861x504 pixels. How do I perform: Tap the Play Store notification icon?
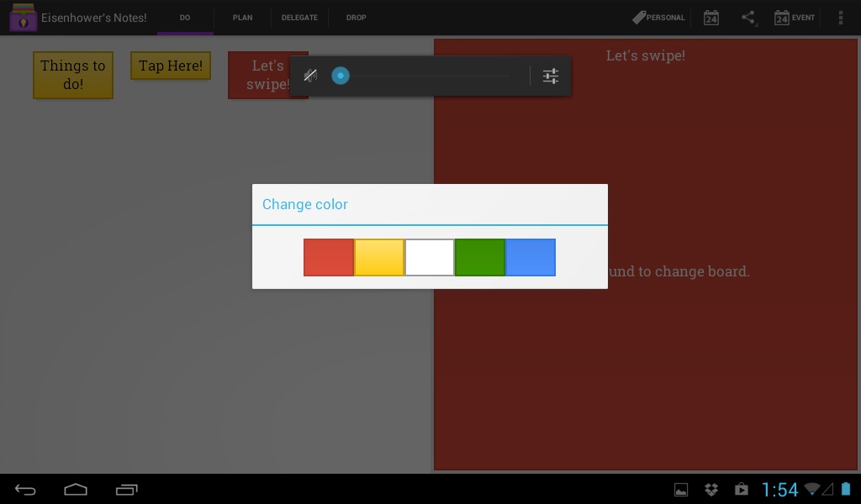tap(742, 489)
